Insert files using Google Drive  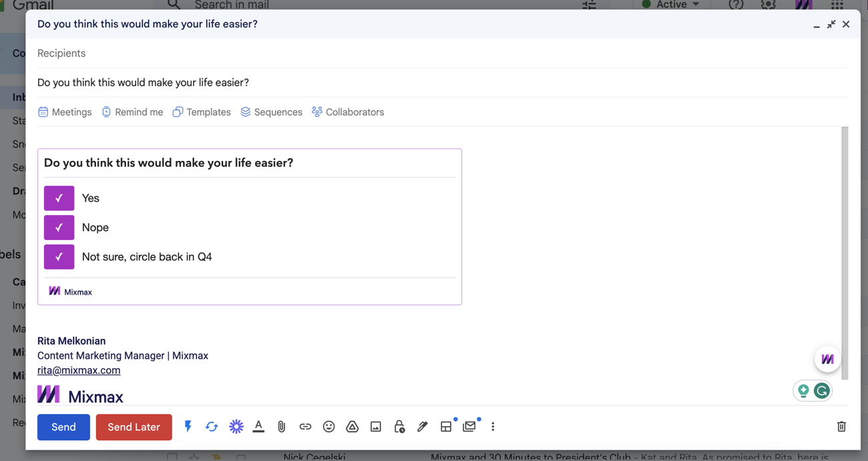[x=352, y=426]
